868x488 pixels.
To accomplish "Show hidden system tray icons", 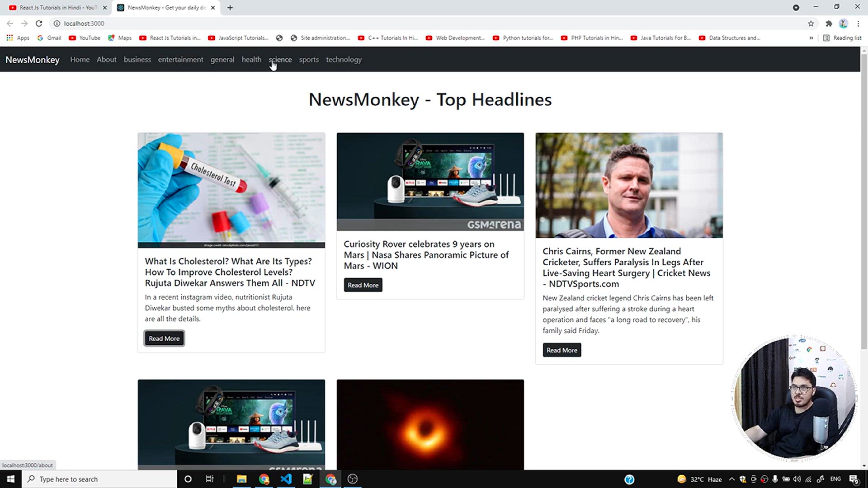I will (731, 479).
